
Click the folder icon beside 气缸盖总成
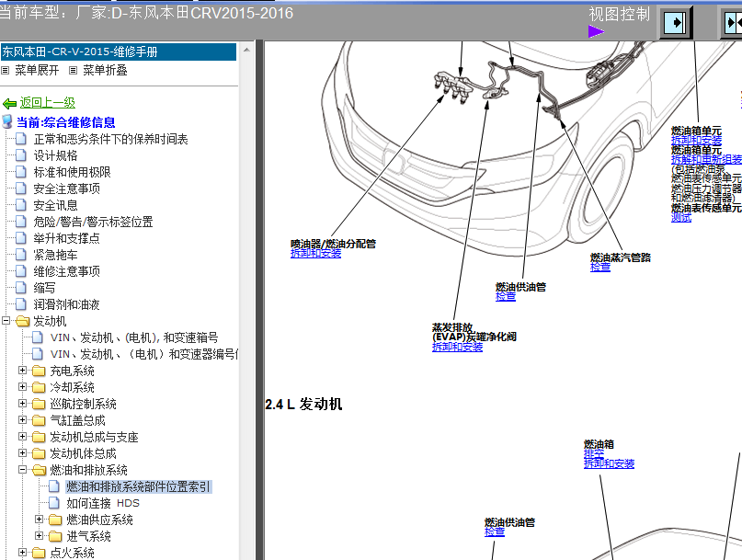[x=39, y=420]
